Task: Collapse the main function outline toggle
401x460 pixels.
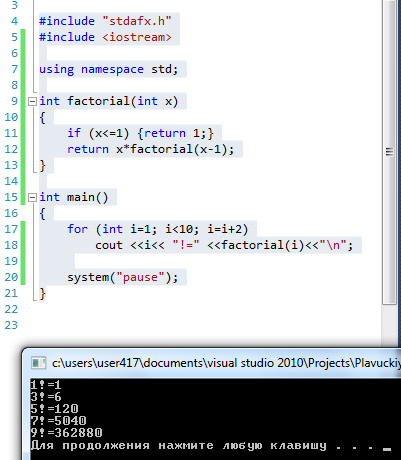Action: [x=32, y=197]
